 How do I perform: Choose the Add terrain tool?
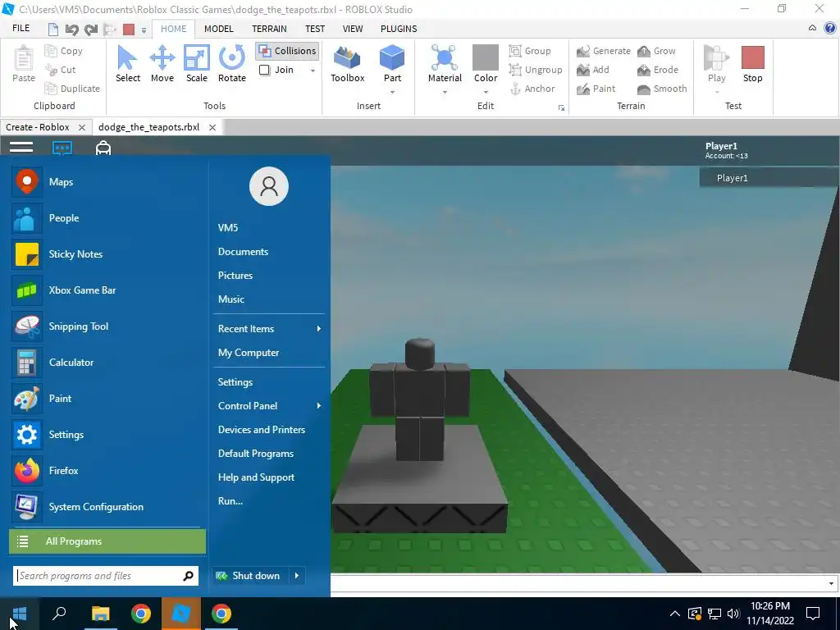tap(593, 70)
